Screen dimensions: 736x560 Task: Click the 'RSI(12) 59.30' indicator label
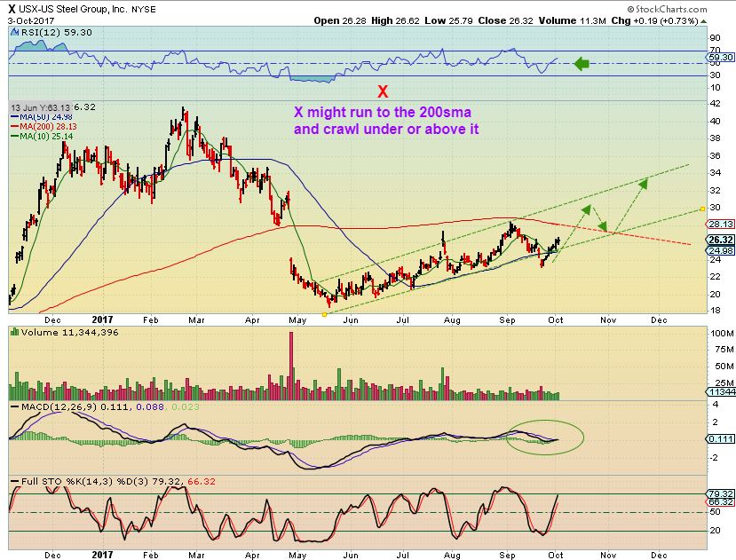(x=55, y=32)
